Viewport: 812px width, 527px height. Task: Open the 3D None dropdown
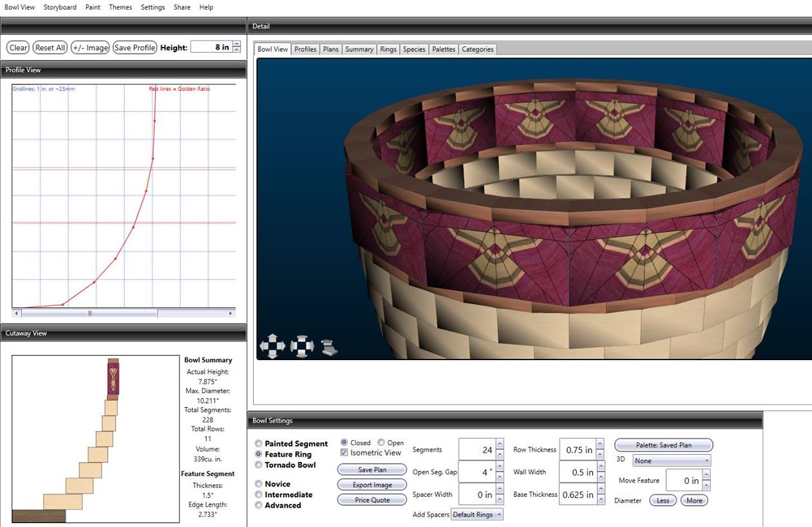click(x=672, y=461)
